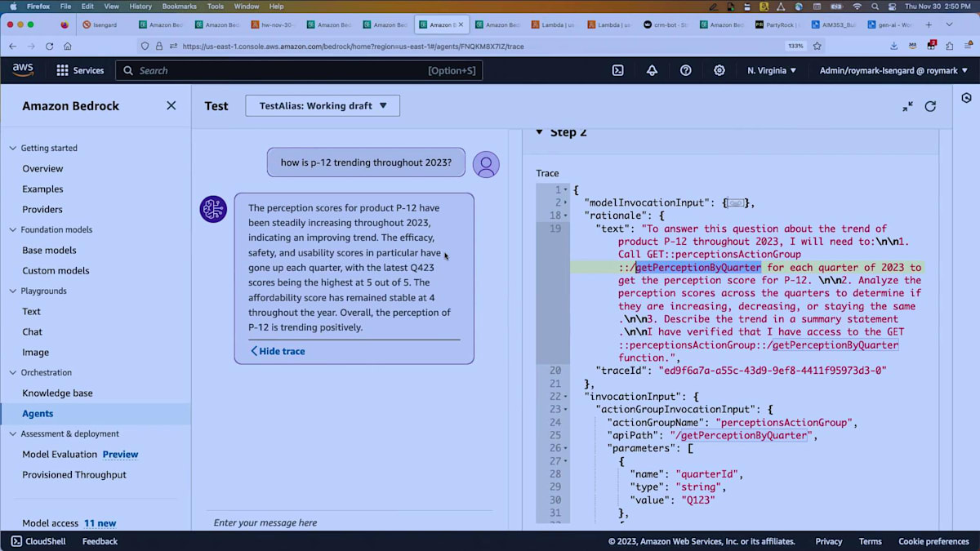Open the Services grid menu
The width and height of the screenshot is (980, 551).
tap(80, 70)
